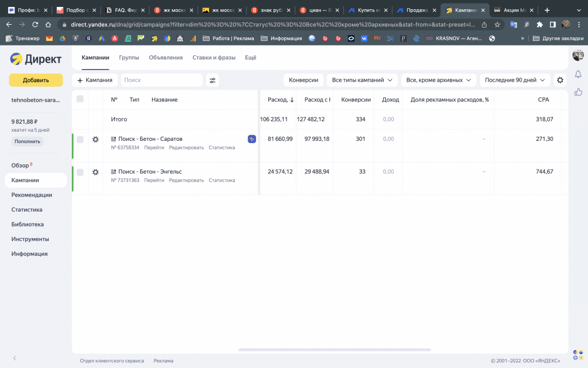Viewport: 588px width, 368px height.
Task: Check the Поиск - Бетон - Саратов row checkbox
Action: tap(80, 139)
